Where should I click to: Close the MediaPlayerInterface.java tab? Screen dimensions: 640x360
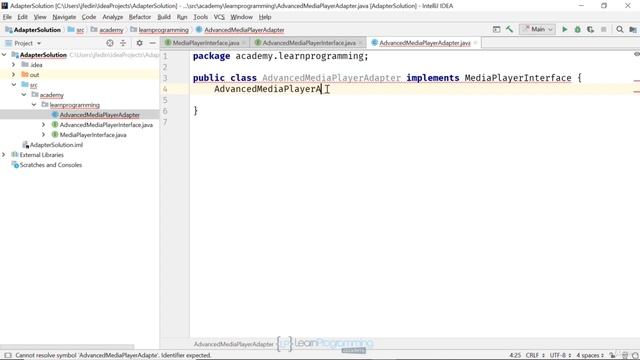tap(244, 43)
